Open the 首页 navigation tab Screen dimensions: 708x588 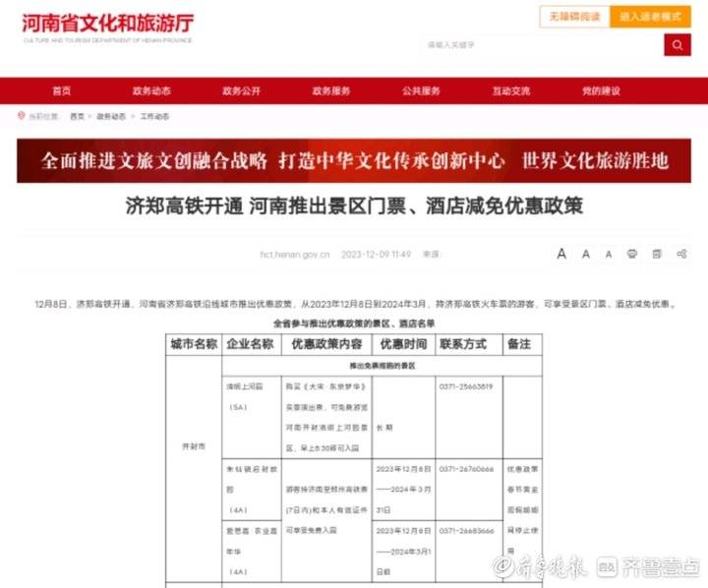click(62, 90)
